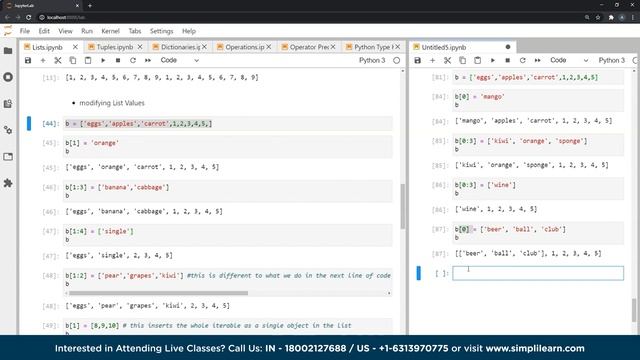
Task: Restart the kernel in Lists.ipynb
Action: tap(133, 60)
